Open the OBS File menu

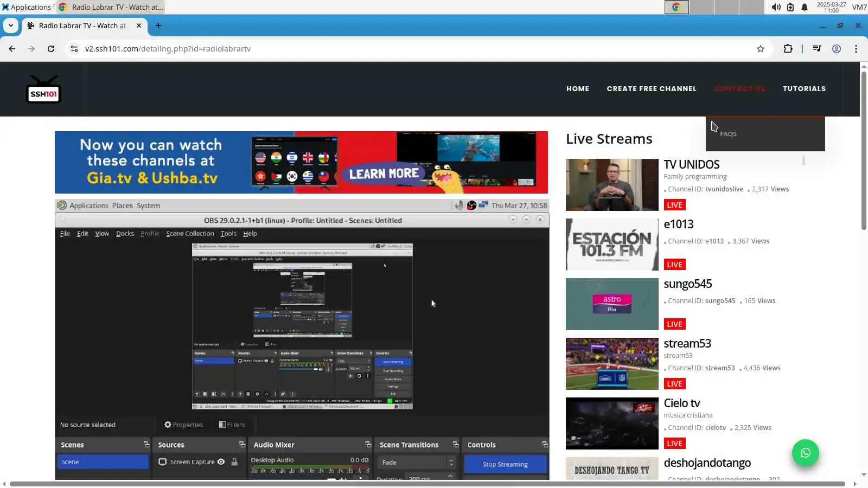click(x=65, y=234)
